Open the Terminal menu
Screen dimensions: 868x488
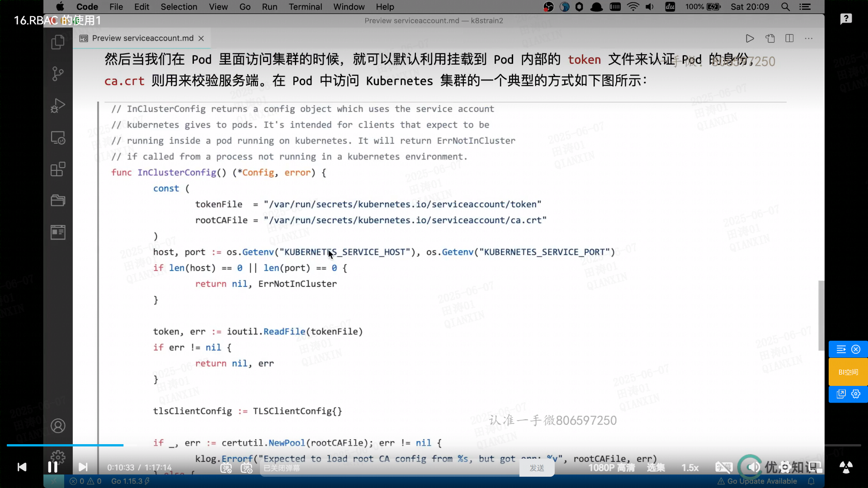click(305, 7)
